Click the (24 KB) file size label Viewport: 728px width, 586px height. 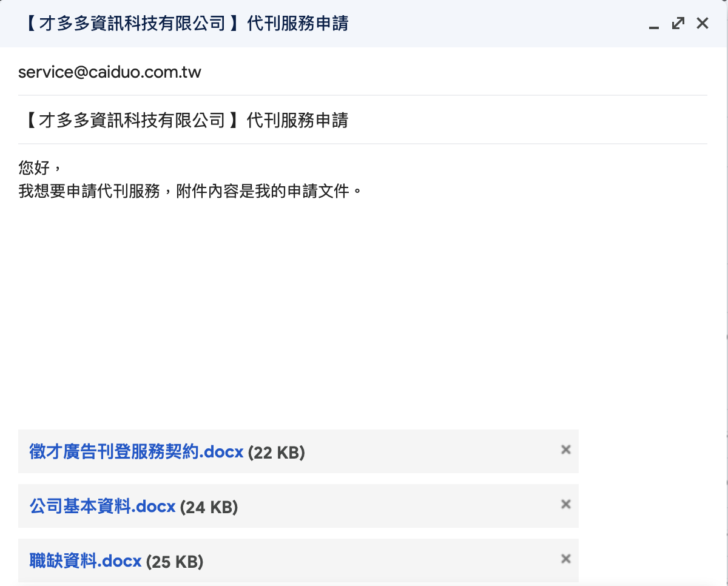tap(209, 507)
